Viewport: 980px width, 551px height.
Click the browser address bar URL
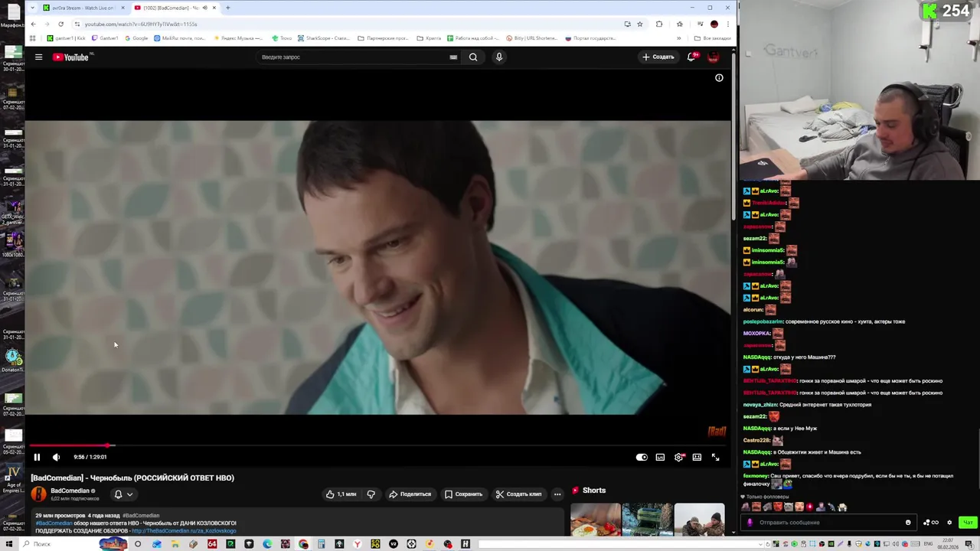coord(141,24)
